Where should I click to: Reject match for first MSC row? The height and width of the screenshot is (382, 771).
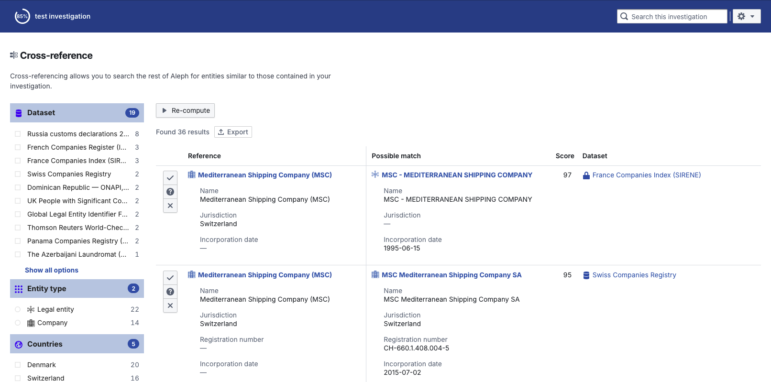(170, 206)
